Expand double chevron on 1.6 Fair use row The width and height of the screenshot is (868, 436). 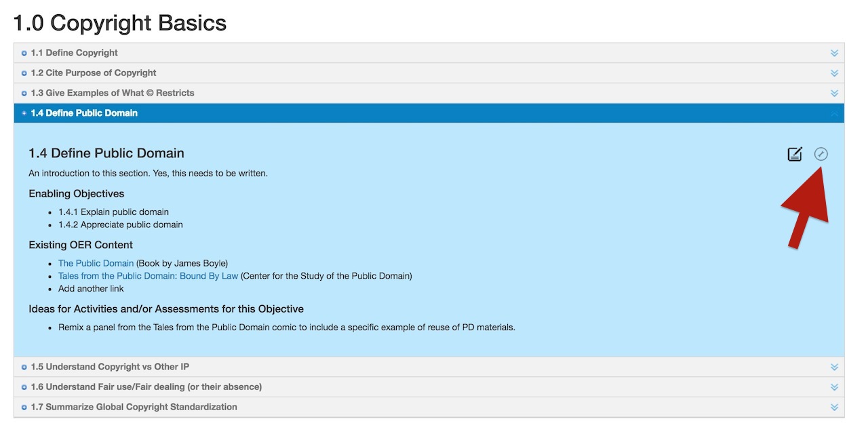834,387
